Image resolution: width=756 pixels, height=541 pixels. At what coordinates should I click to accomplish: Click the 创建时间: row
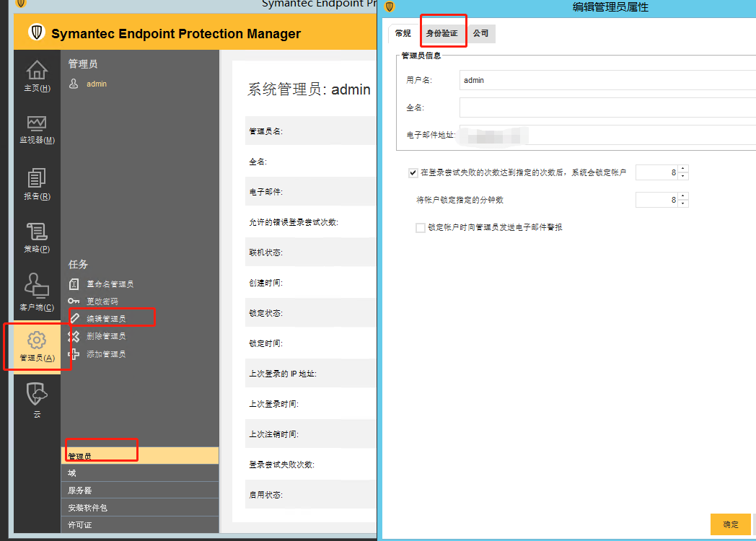point(311,283)
